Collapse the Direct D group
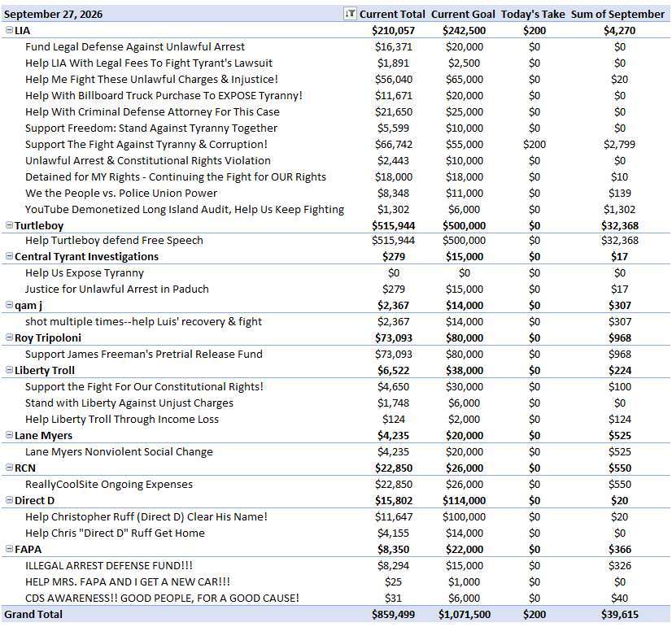 [9, 500]
